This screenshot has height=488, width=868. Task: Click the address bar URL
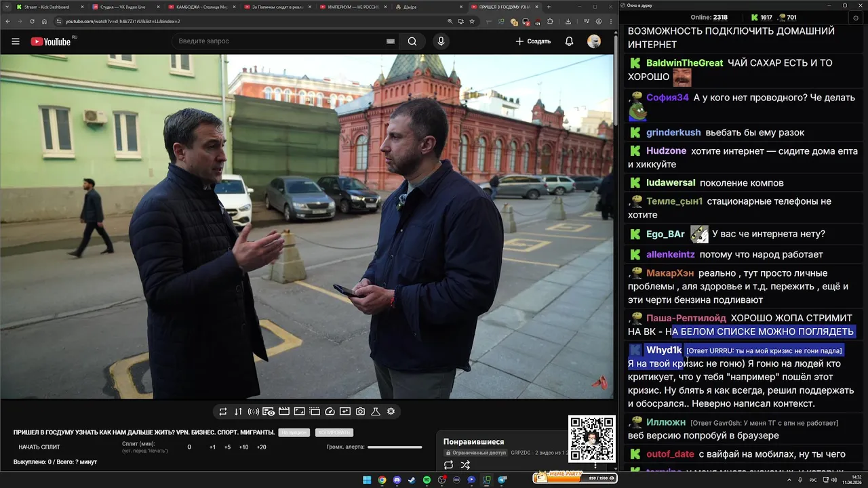click(123, 21)
